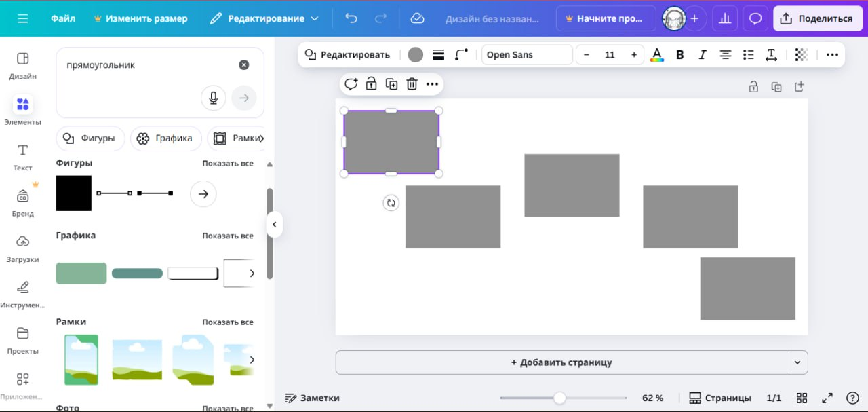The image size is (868, 412).
Task: Open the gray shape fill color swatch
Action: [416, 55]
